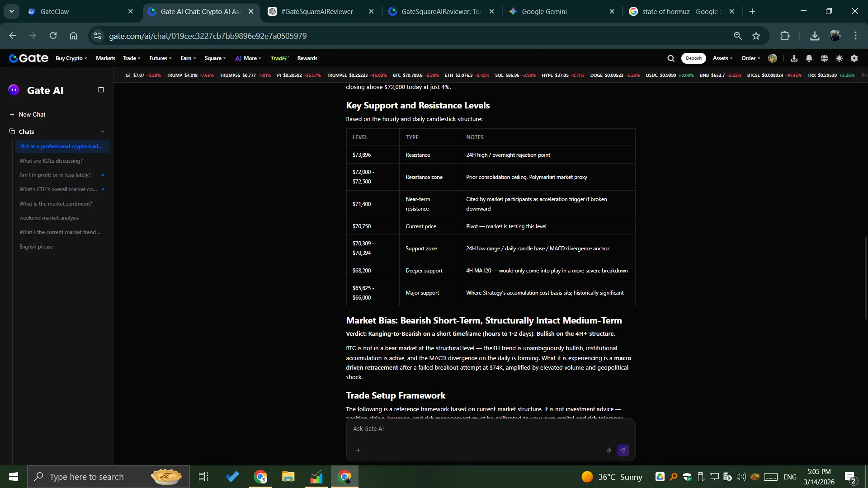This screenshot has width=868, height=488.
Task: Open the settings gear icon in Gate header
Action: (x=854, y=58)
